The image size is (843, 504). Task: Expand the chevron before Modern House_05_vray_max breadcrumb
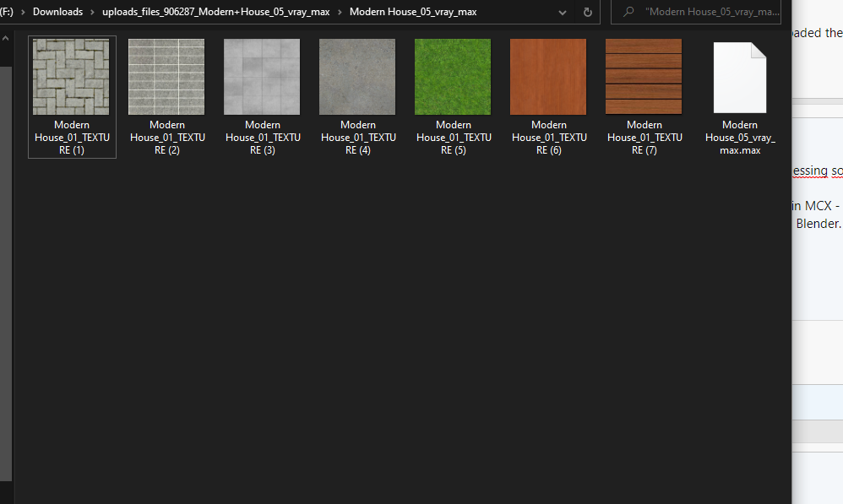pos(340,12)
